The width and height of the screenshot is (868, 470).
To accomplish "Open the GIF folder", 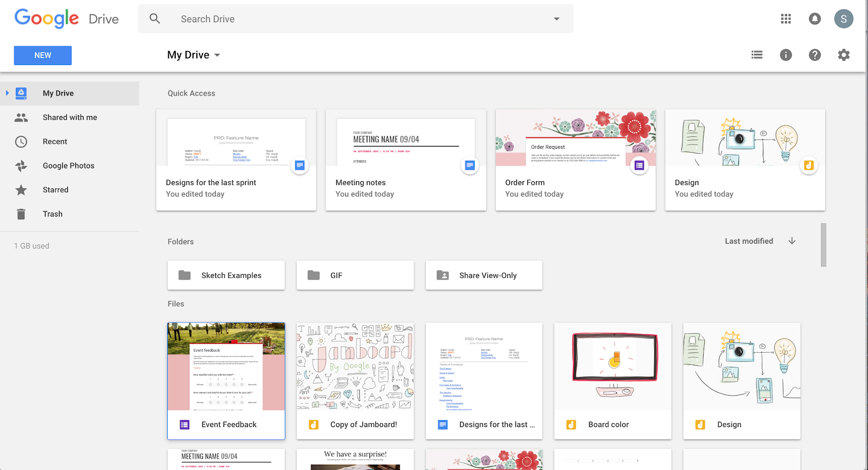I will click(x=355, y=275).
